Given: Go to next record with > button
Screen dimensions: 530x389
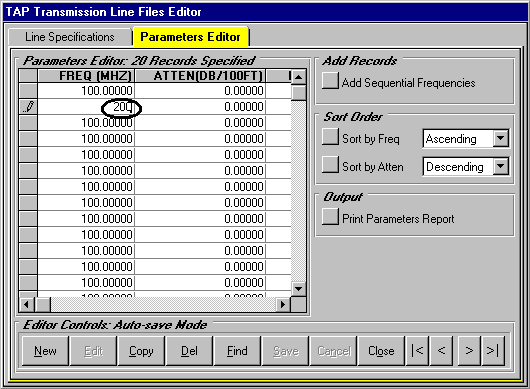Looking at the screenshot, I should (x=469, y=351).
